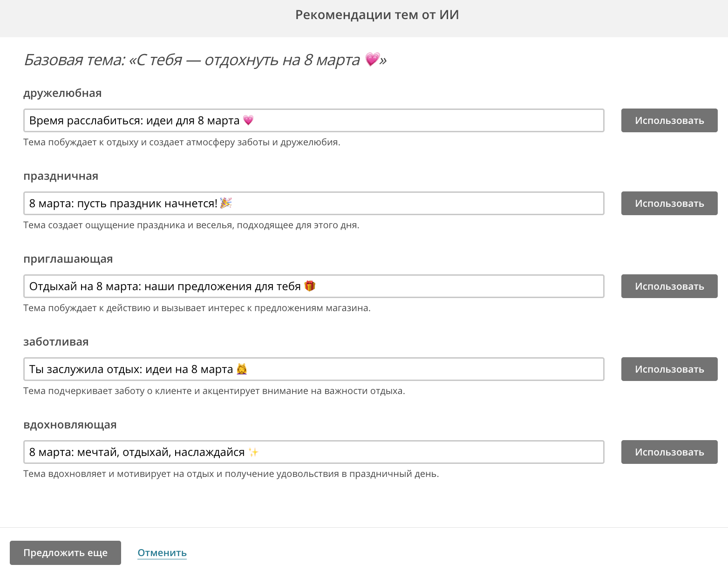Viewport: 728px width, 571px height.
Task: Cancel via the 'Отменить' link
Action: click(x=162, y=553)
